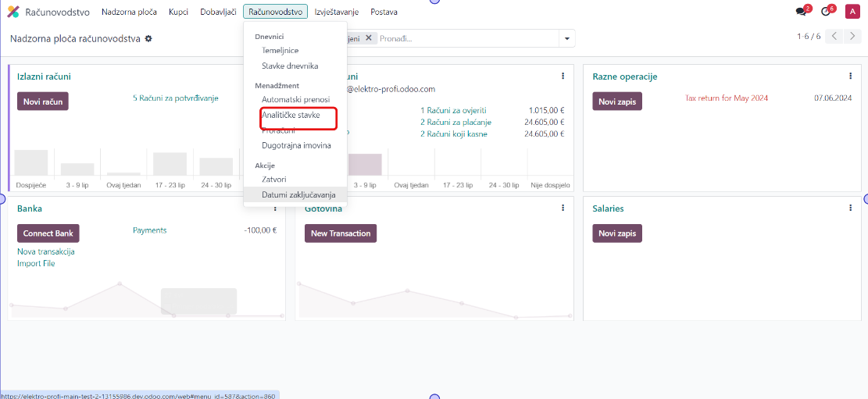Go to previous page arrow

834,37
